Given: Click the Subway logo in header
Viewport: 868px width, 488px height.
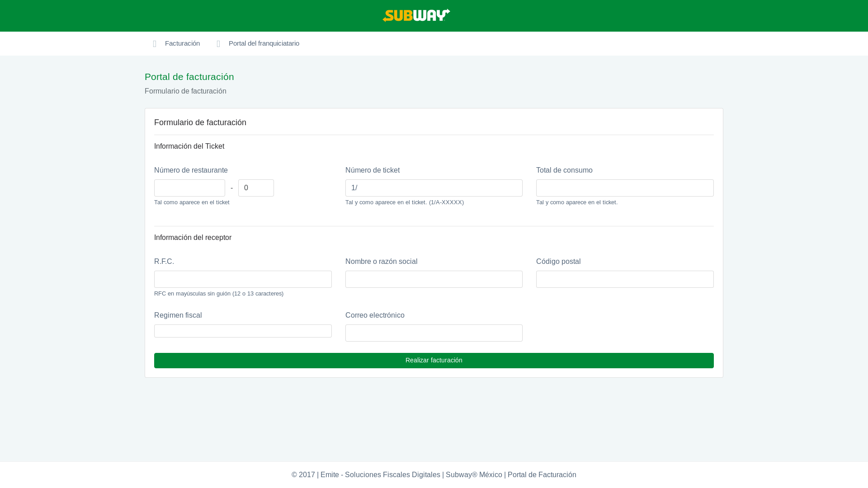Looking at the screenshot, I should (x=416, y=15).
